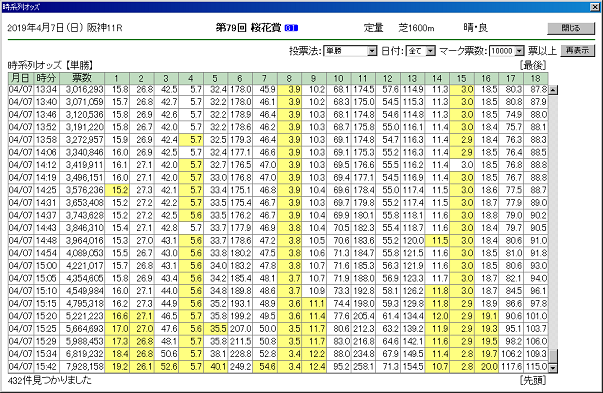Select the 時分 column header

tap(46, 78)
